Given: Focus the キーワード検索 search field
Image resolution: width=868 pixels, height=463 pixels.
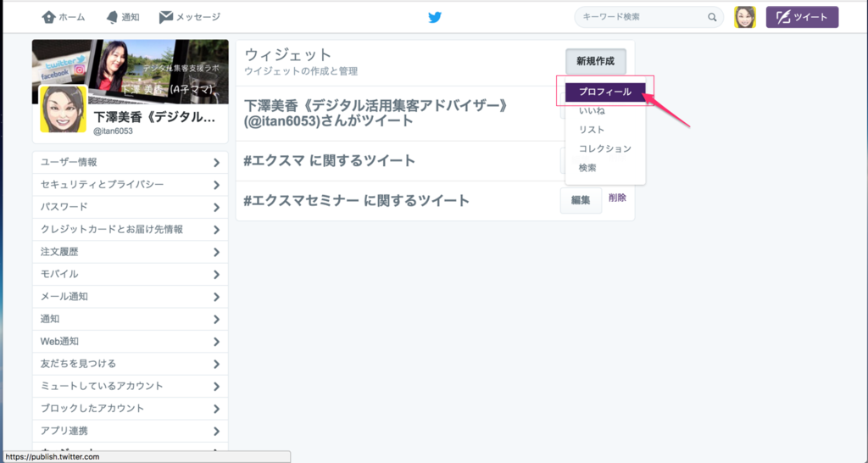Looking at the screenshot, I should point(648,17).
